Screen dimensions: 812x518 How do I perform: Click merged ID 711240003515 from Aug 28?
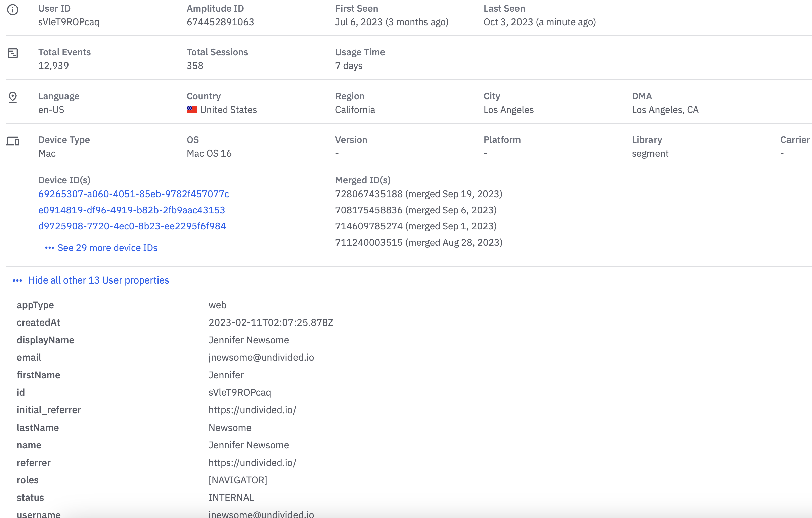(418, 243)
